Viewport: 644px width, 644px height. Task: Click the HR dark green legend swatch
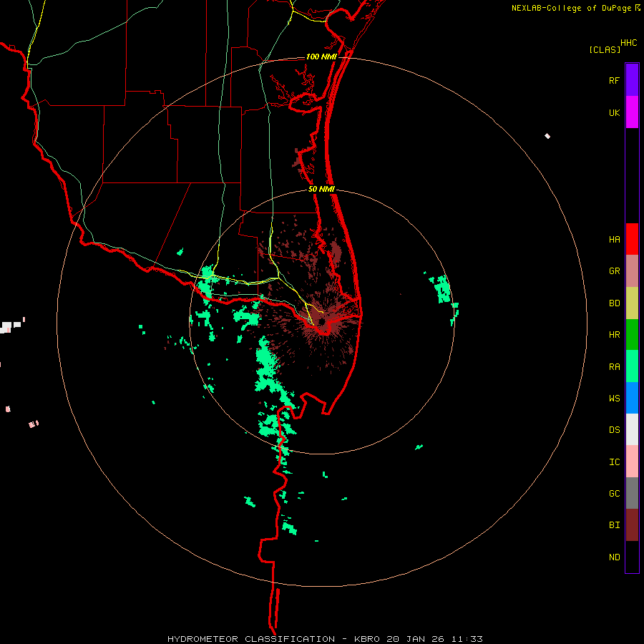point(632,334)
